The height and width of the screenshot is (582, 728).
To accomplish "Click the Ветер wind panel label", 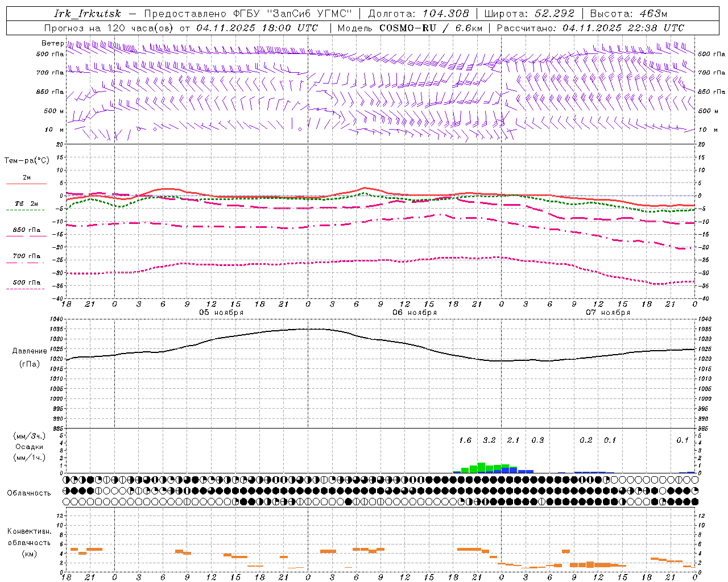I will coord(52,43).
